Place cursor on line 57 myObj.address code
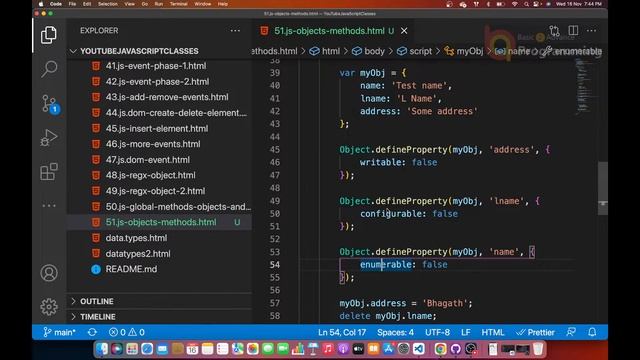 tap(406, 303)
